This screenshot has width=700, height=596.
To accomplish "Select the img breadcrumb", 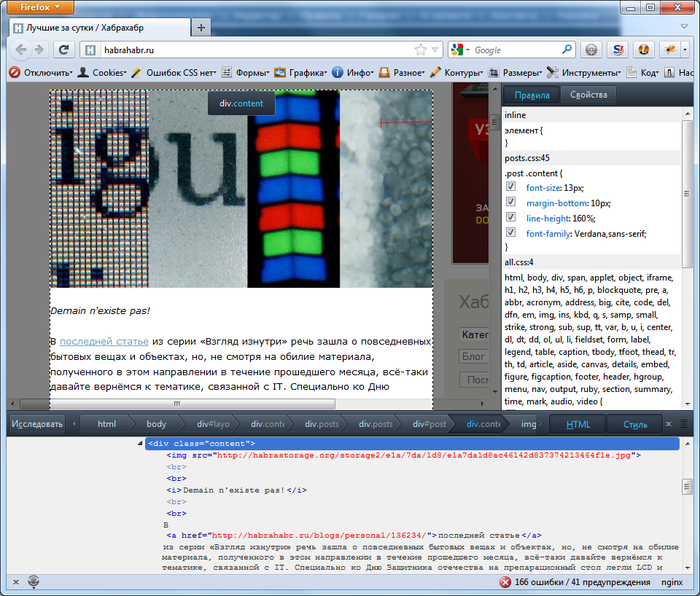I will pyautogui.click(x=529, y=424).
